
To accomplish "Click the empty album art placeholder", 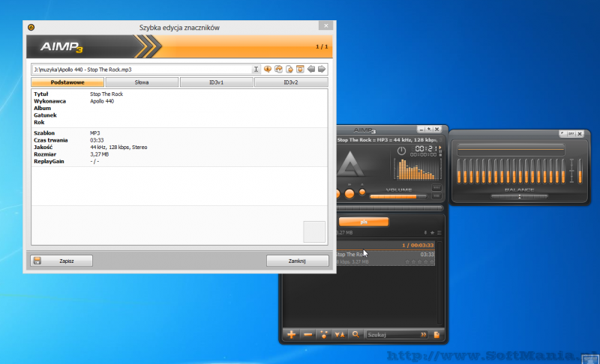I will coord(314,231).
